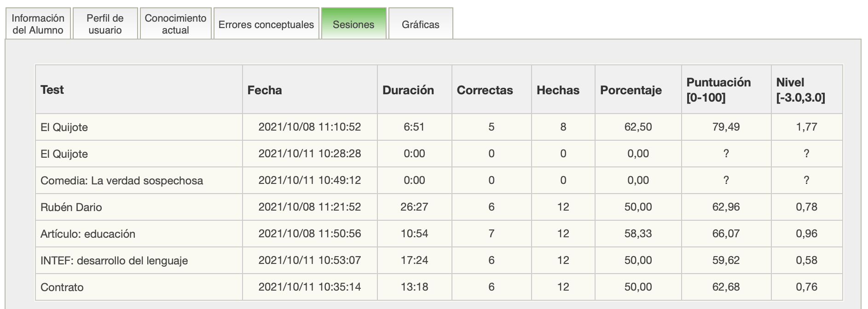Switch to the Gráficas tab
Viewport: 868px width, 309px height.
pyautogui.click(x=420, y=24)
